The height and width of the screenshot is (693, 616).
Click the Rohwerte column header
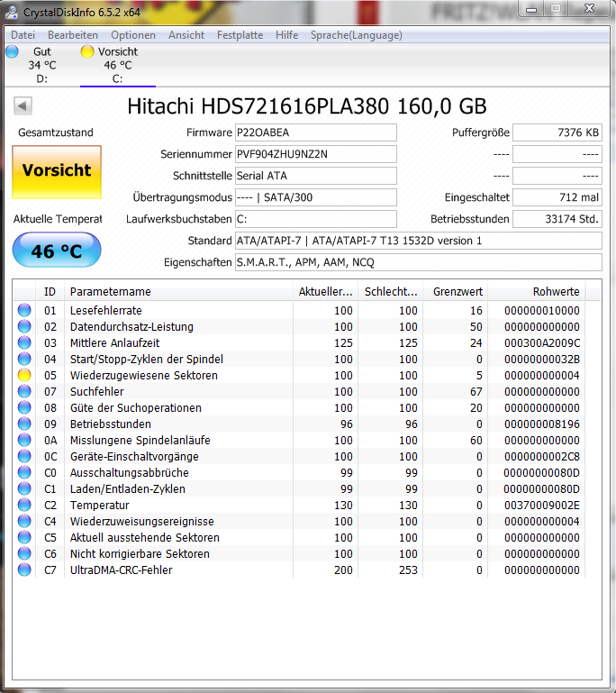click(537, 292)
